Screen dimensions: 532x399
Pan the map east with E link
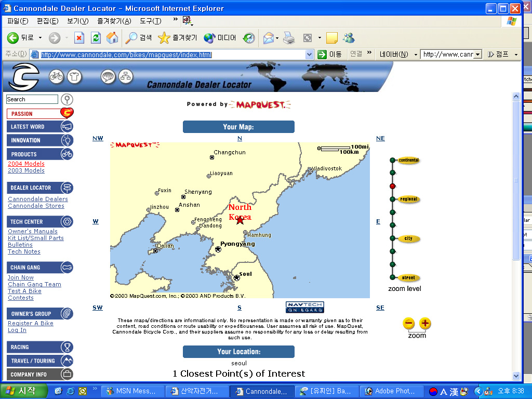[378, 221]
